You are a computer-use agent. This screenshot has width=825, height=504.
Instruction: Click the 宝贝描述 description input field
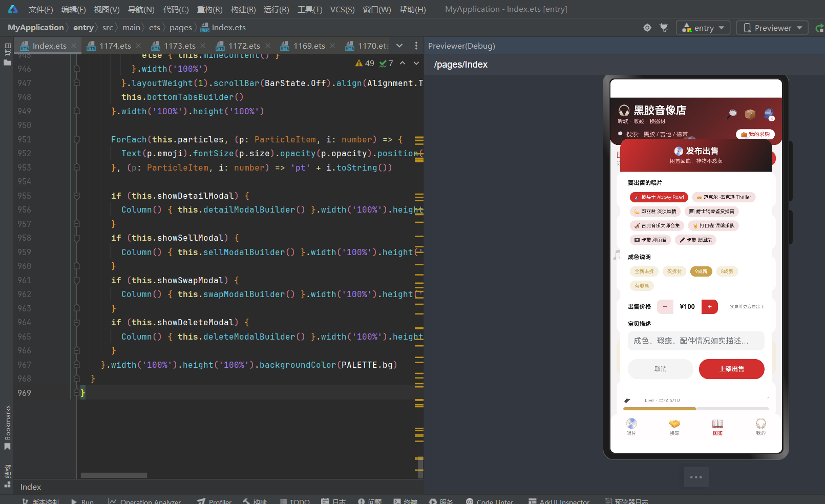696,341
